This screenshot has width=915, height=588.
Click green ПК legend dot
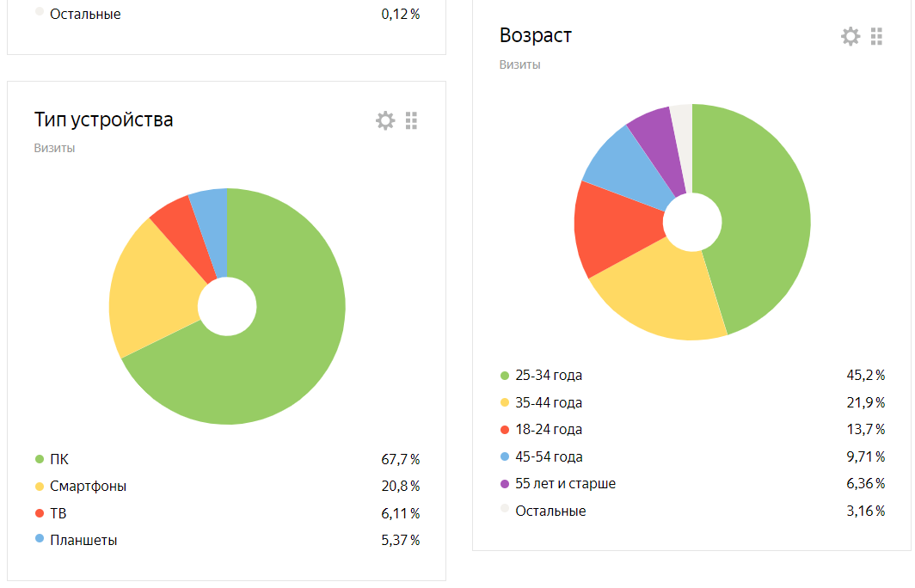click(40, 459)
